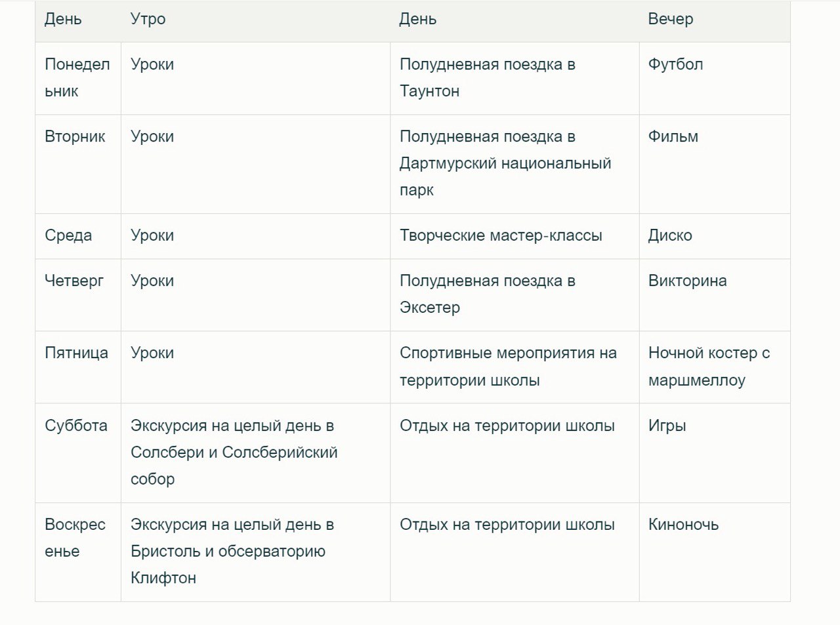The image size is (840, 625).
Task: Click the 'Игры' evening cell
Action: tap(715, 453)
